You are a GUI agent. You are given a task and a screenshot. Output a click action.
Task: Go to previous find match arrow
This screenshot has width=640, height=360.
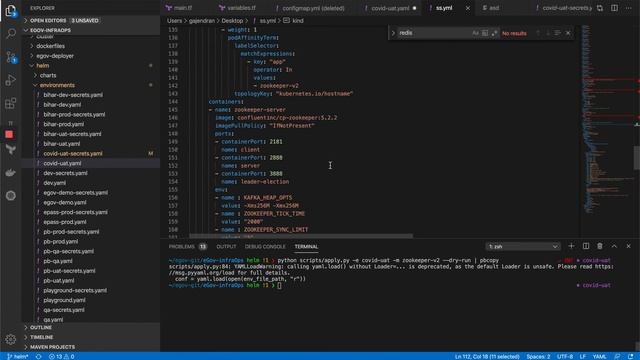coord(538,33)
